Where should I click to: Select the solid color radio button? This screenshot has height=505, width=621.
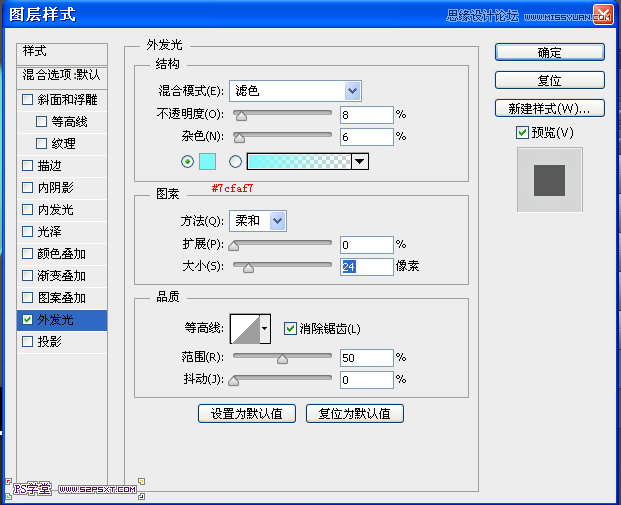click(187, 162)
